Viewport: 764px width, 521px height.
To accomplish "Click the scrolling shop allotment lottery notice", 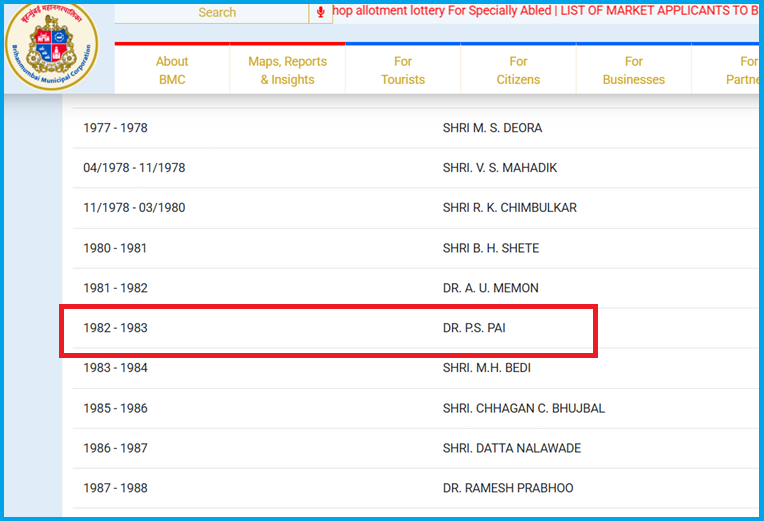I will click(x=545, y=12).
